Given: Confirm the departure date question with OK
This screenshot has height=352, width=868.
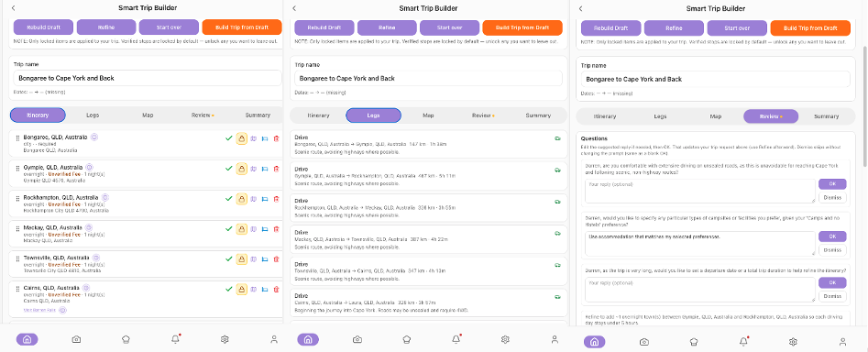Looking at the screenshot, I should (832, 283).
